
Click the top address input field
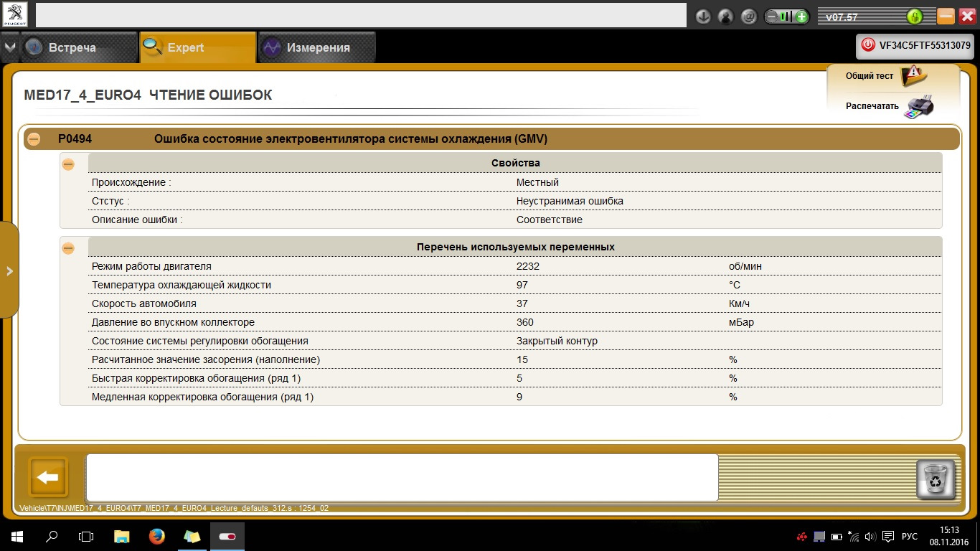(361, 15)
